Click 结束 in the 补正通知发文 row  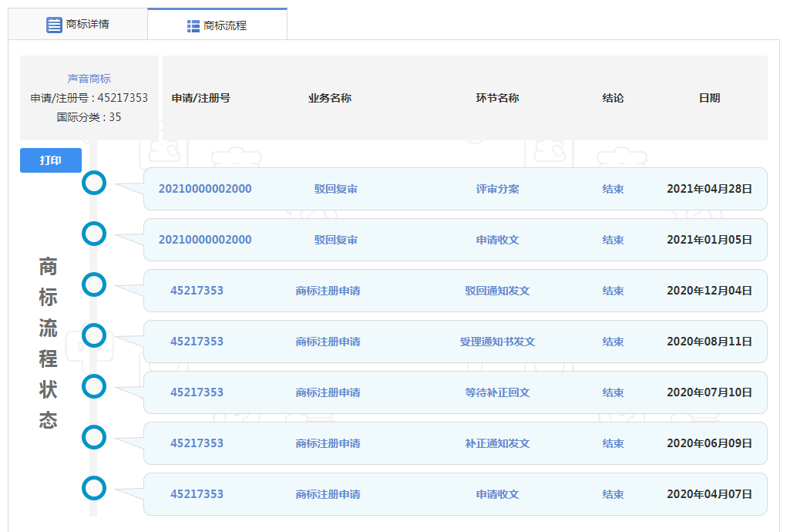point(613,443)
